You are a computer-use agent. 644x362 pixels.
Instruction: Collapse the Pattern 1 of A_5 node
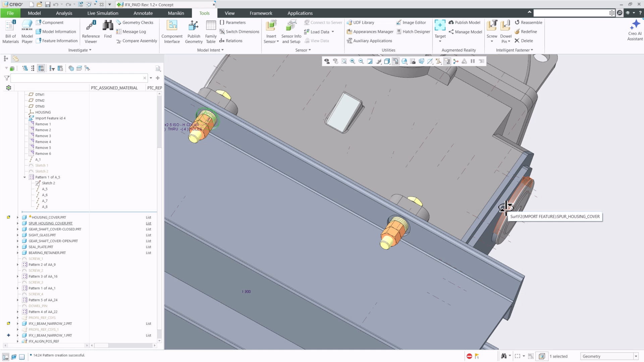(x=24, y=177)
